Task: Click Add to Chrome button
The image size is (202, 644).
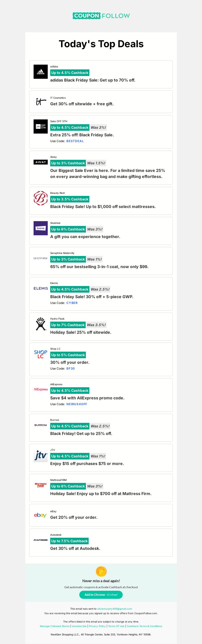Action: (101, 595)
